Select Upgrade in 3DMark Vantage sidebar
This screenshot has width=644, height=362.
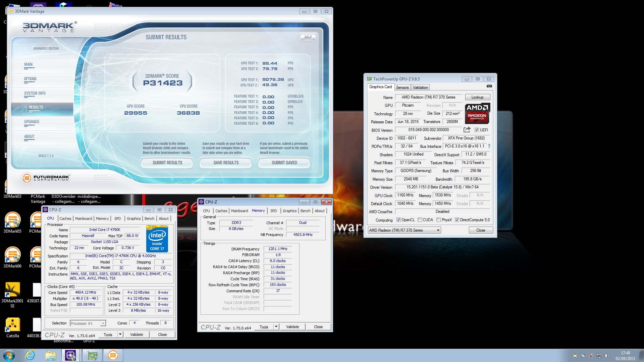(x=42, y=123)
